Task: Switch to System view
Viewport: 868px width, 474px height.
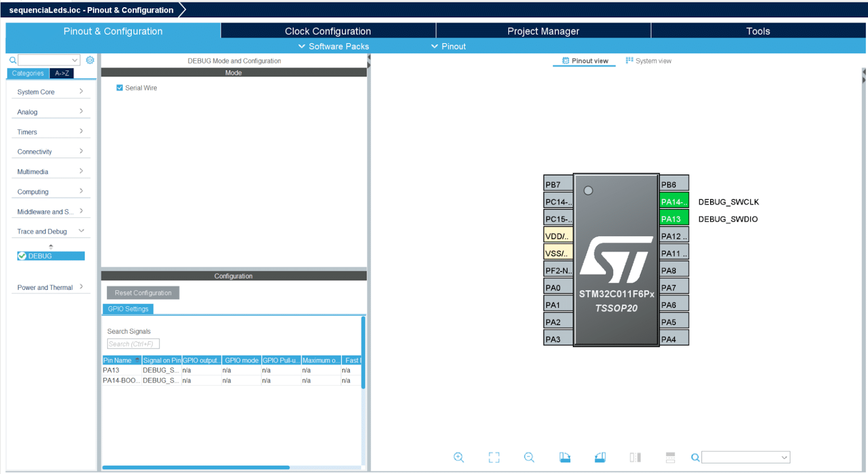Action: click(x=648, y=61)
